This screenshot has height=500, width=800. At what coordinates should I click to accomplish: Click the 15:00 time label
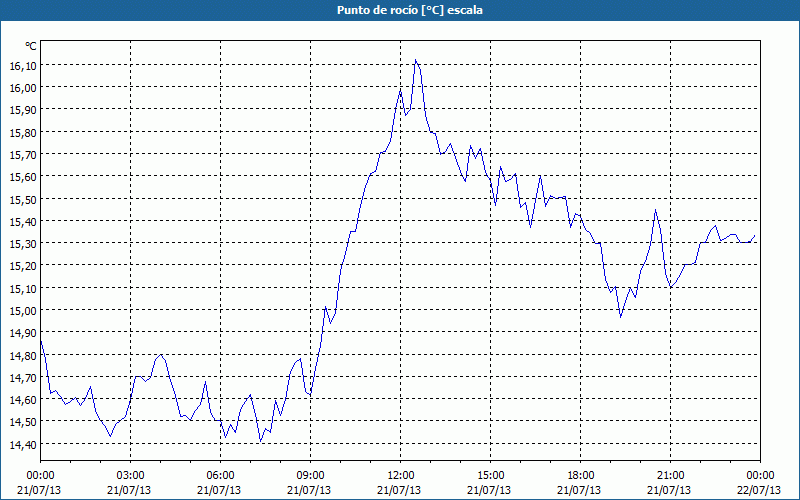(490, 476)
